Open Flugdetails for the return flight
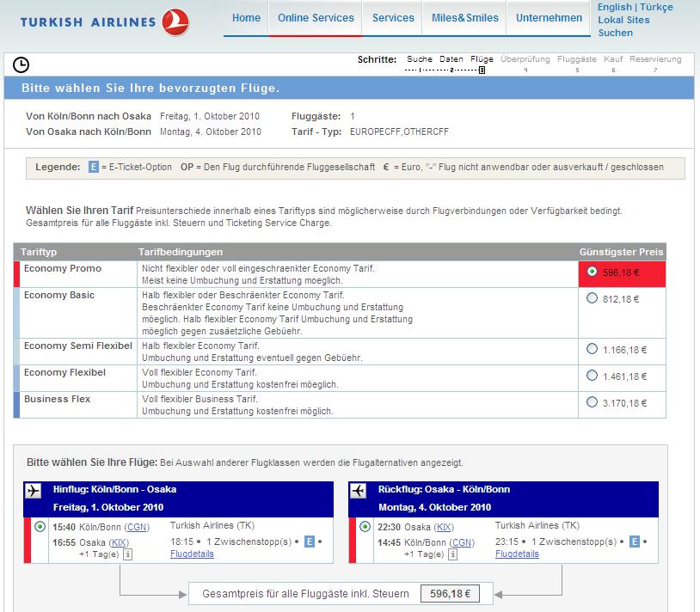Image resolution: width=700 pixels, height=612 pixels. [517, 554]
